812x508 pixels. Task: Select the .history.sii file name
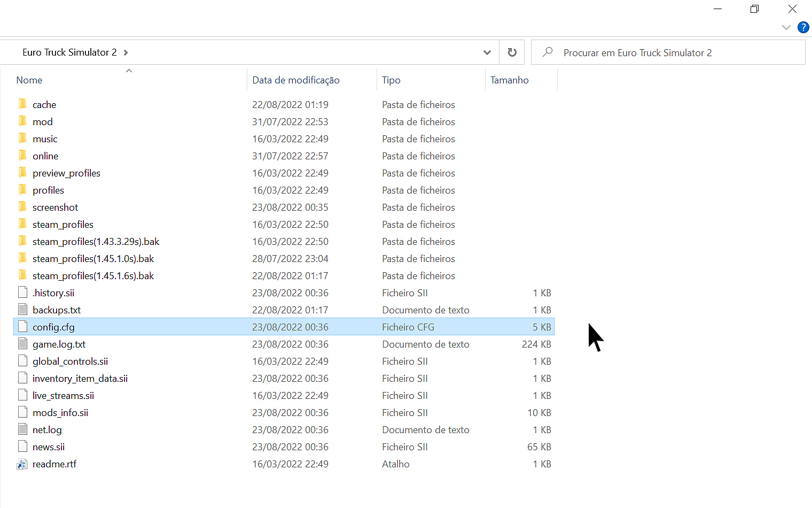tap(53, 293)
